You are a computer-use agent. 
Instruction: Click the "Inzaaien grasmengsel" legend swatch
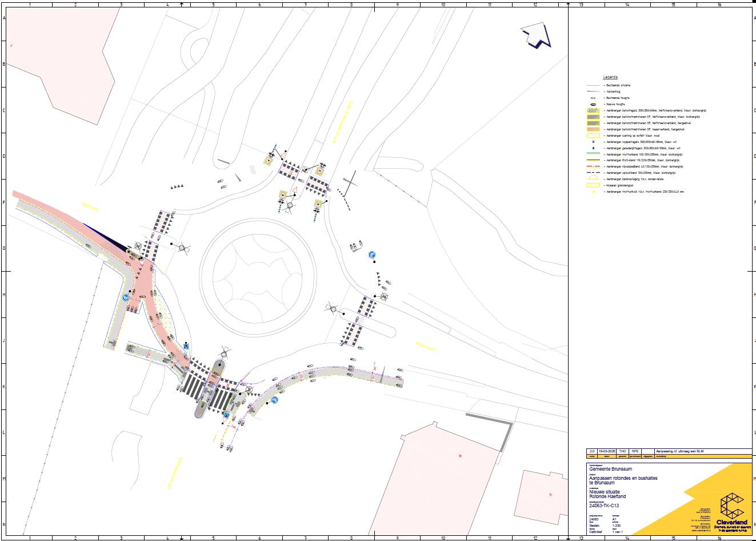coord(594,185)
